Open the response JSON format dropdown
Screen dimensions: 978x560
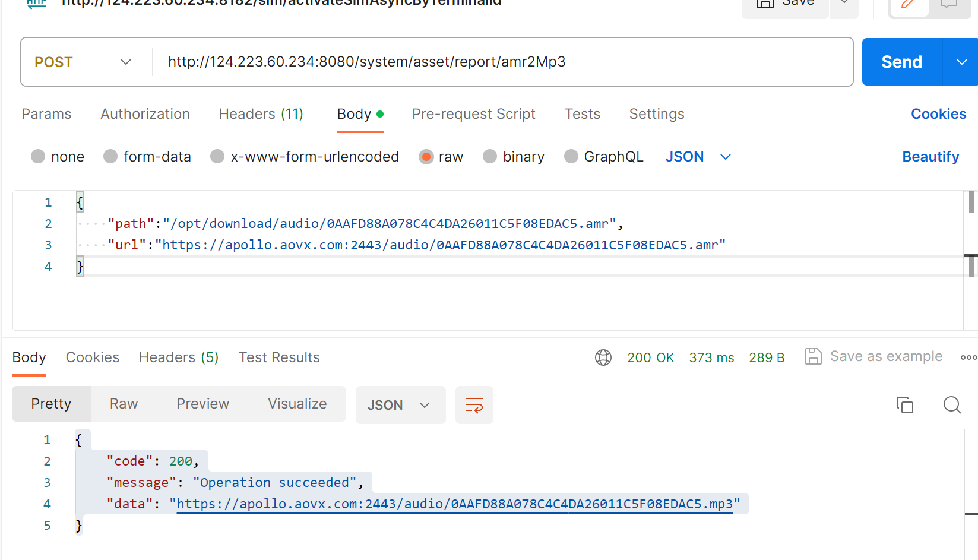pos(400,405)
